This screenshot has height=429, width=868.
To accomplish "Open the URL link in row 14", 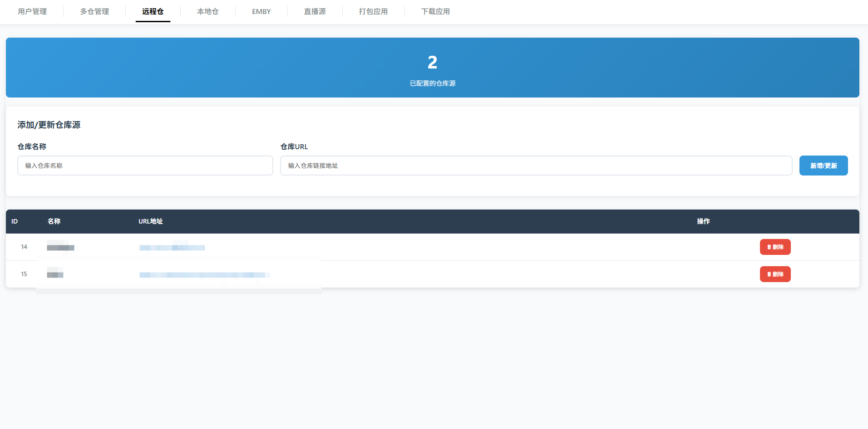I will pyautogui.click(x=172, y=248).
